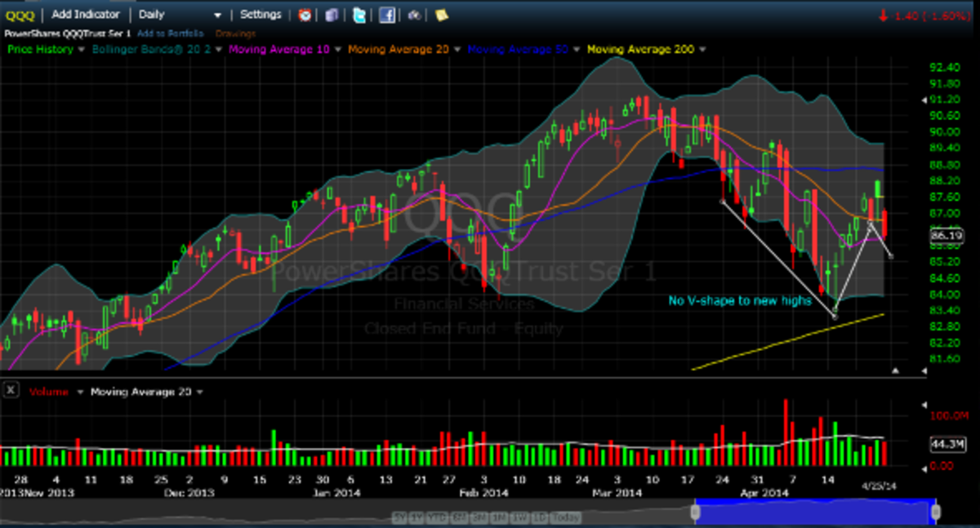
Task: Click the QQQ ticker symbol
Action: click(21, 15)
